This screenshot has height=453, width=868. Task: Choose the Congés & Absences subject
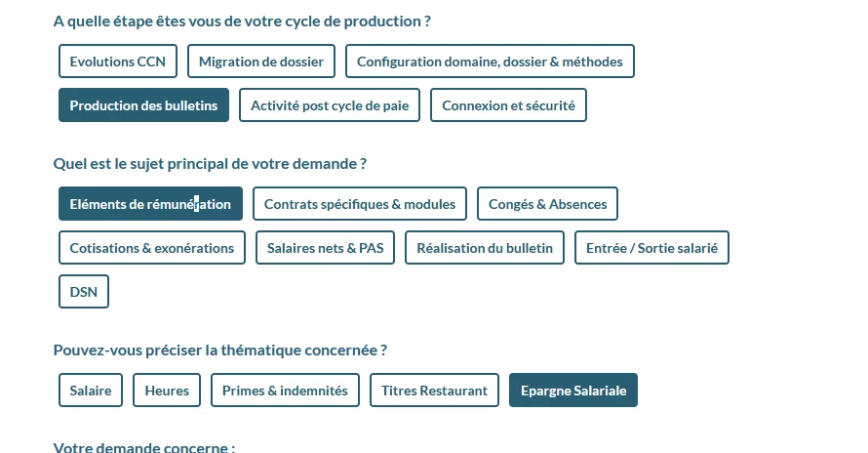click(x=547, y=203)
